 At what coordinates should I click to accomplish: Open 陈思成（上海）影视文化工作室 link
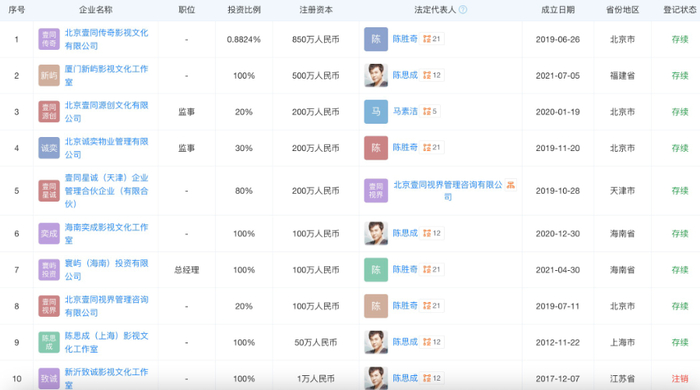pyautogui.click(x=106, y=342)
